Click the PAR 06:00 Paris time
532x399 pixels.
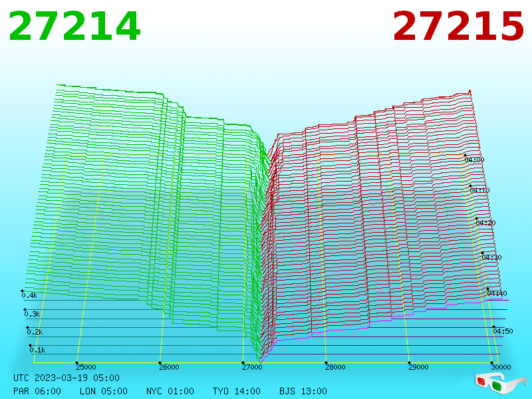(x=37, y=391)
